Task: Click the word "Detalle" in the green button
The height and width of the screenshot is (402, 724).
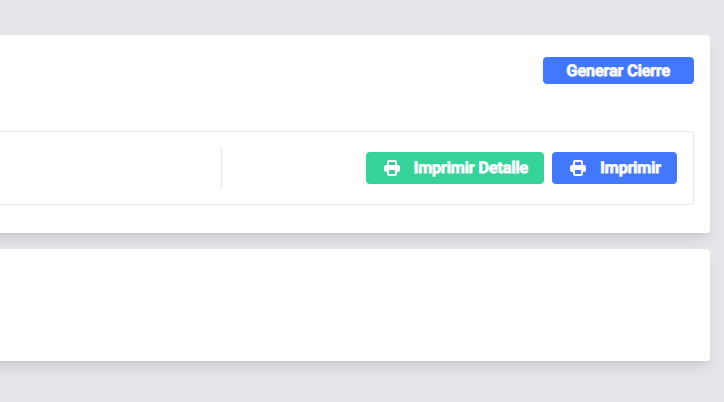Action: click(x=503, y=168)
